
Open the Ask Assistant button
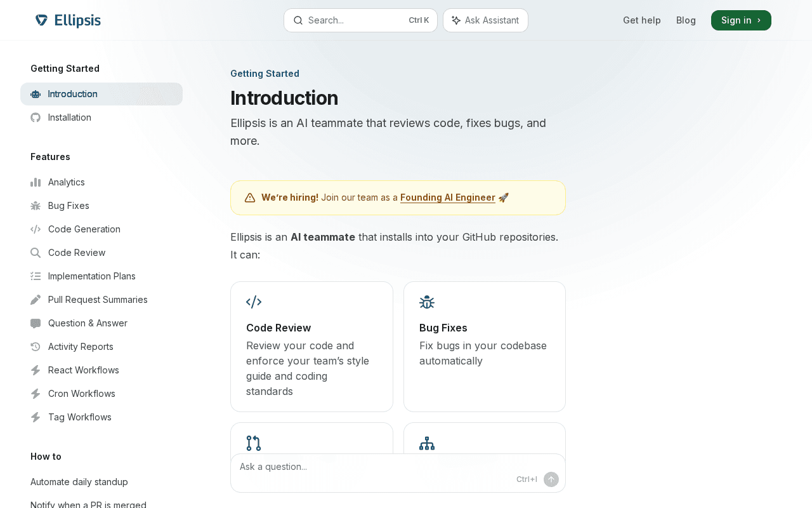485,20
